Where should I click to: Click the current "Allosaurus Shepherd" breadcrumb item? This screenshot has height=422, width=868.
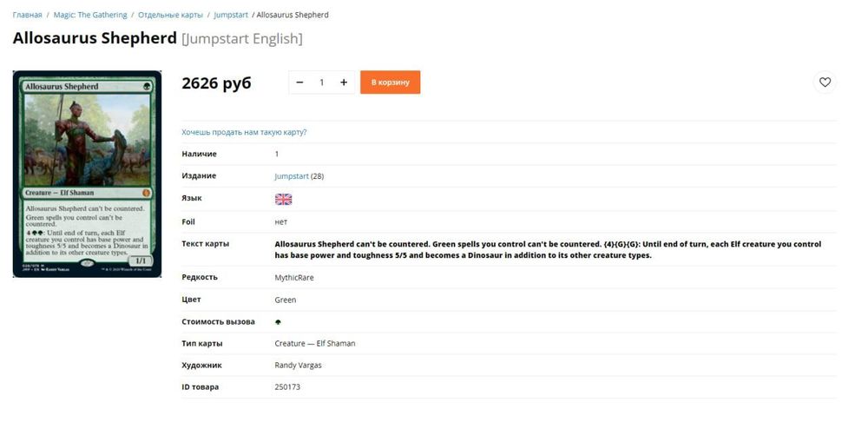coord(293,15)
